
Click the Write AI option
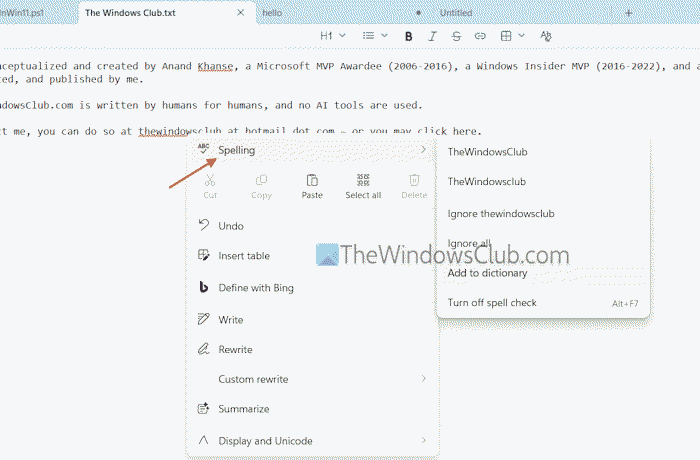point(312,320)
